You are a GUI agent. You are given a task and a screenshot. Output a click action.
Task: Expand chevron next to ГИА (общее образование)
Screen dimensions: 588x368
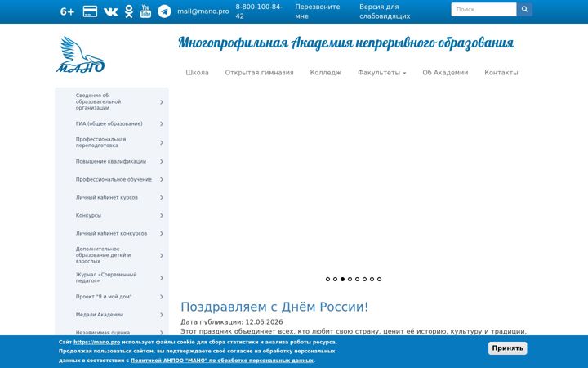click(x=162, y=124)
